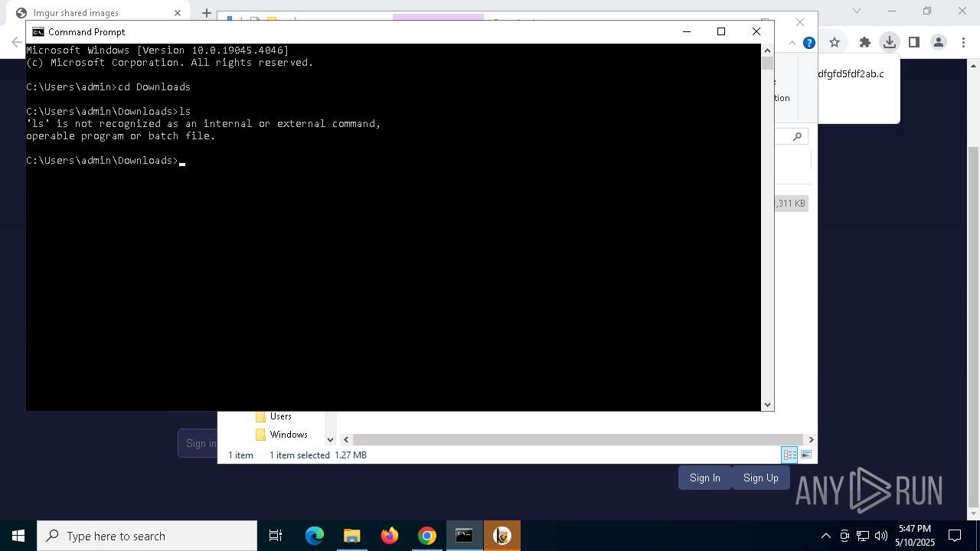980x551 pixels.
Task: Open the File Explorer help icon
Action: (x=808, y=43)
